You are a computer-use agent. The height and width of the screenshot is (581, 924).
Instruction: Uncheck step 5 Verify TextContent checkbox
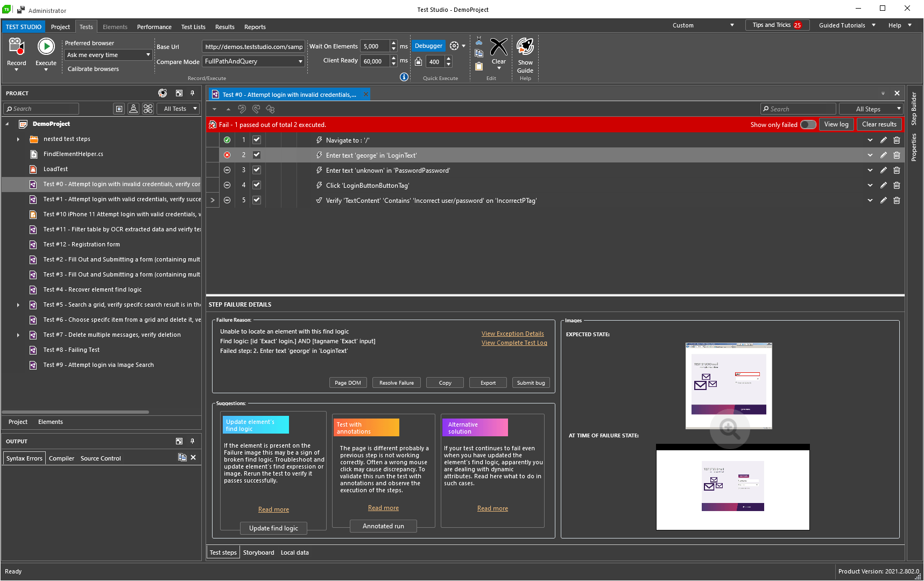[x=257, y=200]
